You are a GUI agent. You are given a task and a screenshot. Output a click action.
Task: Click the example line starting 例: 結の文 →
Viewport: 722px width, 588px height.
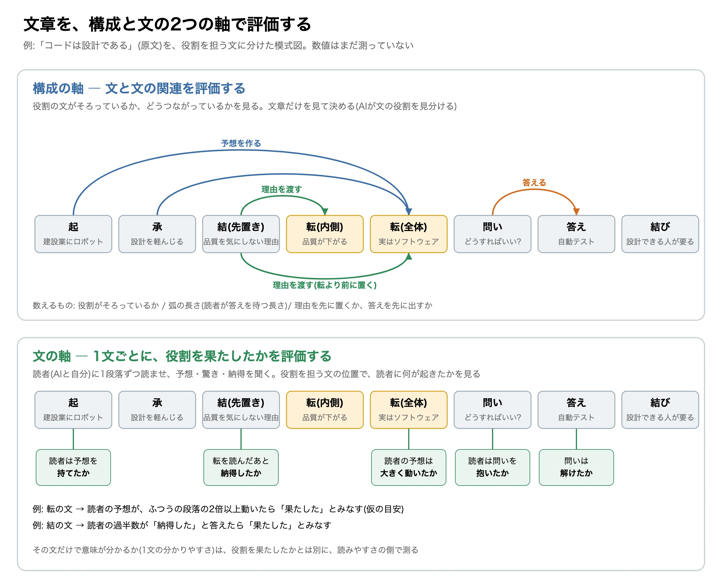pos(182,525)
